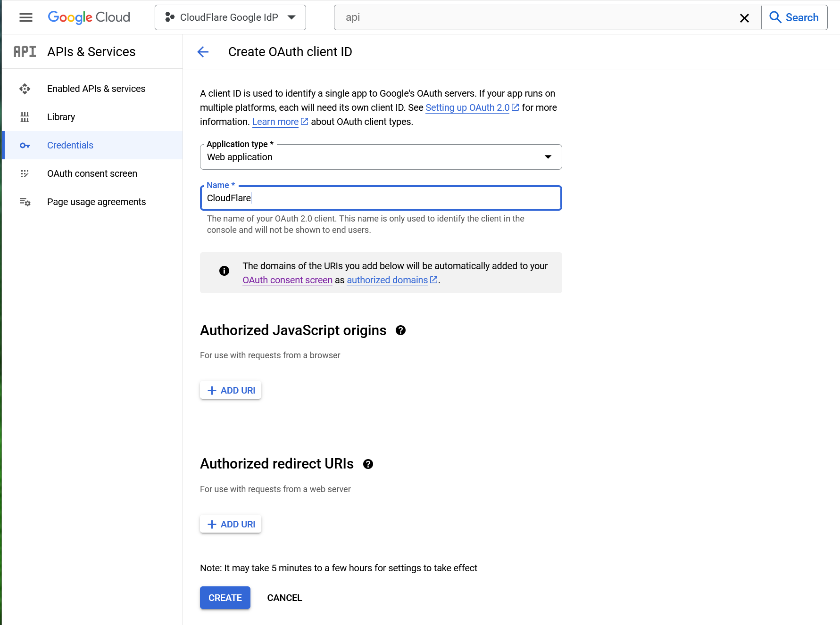Click the settings take effect note text
Screen dimensions: 840x625
point(339,568)
